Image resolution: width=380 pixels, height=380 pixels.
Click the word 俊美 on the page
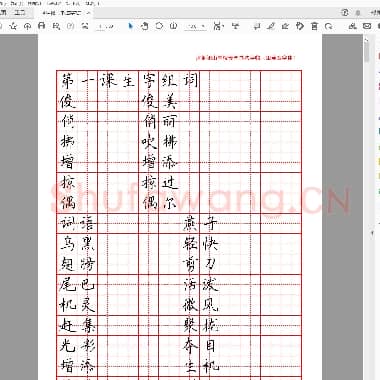pos(159,101)
